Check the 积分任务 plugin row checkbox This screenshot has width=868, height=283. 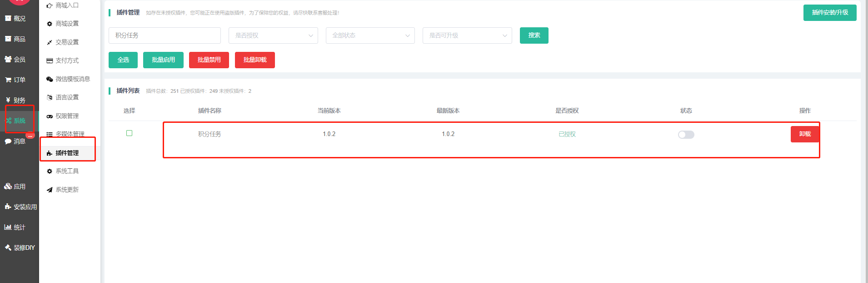point(129,133)
